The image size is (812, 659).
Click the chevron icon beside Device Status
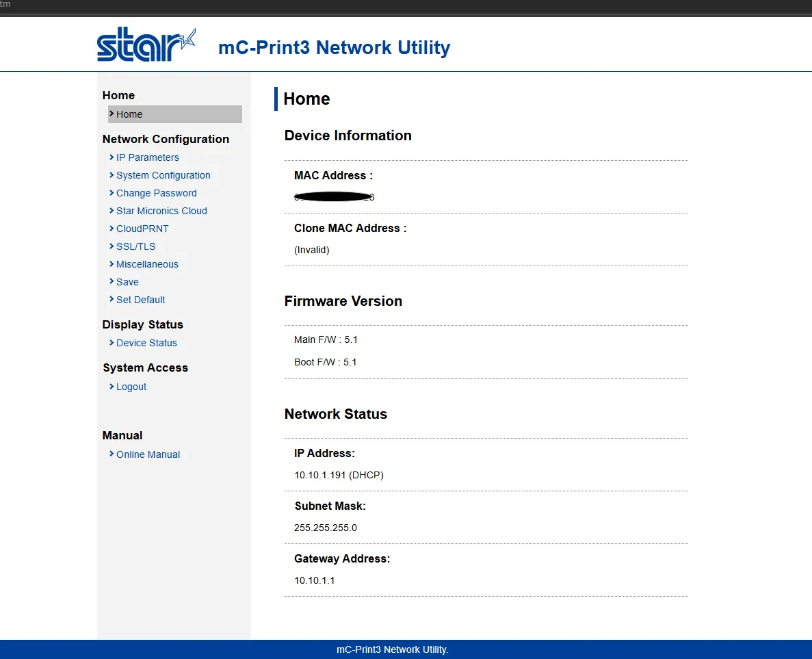pos(112,342)
